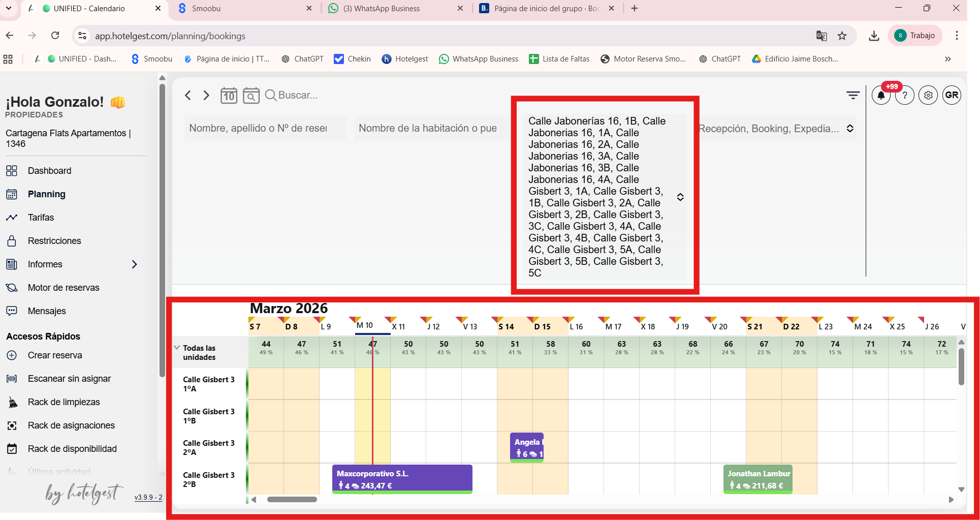Open the Chekin bookmark

tap(352, 59)
